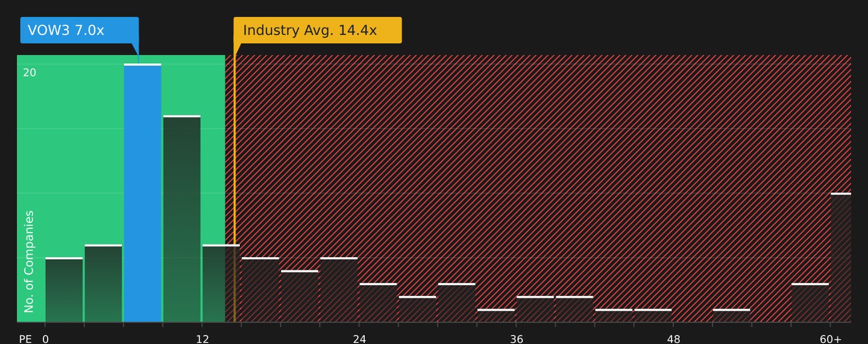Click the '48' x-axis tick label
Image resolution: width=868 pixels, height=344 pixels.
674,339
